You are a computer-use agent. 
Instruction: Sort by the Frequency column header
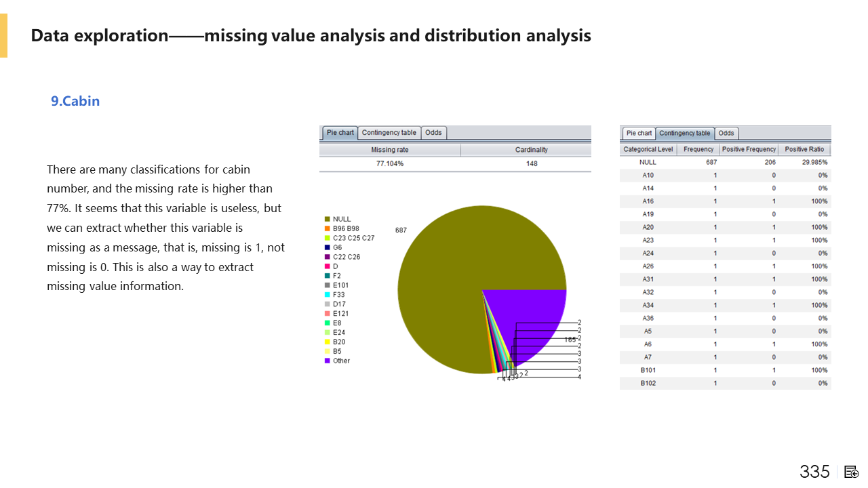(698, 149)
